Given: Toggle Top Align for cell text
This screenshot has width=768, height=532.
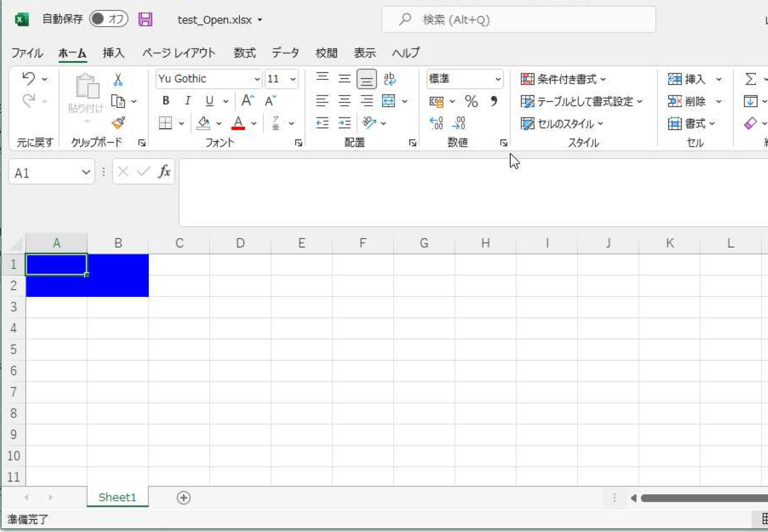Looking at the screenshot, I should [x=323, y=78].
